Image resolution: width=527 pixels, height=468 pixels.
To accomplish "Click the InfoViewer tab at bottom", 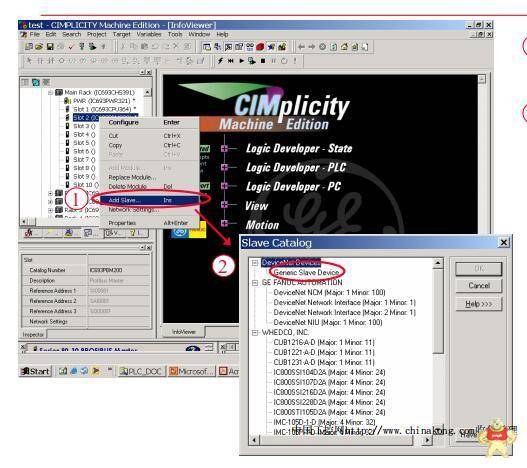I will (x=184, y=332).
